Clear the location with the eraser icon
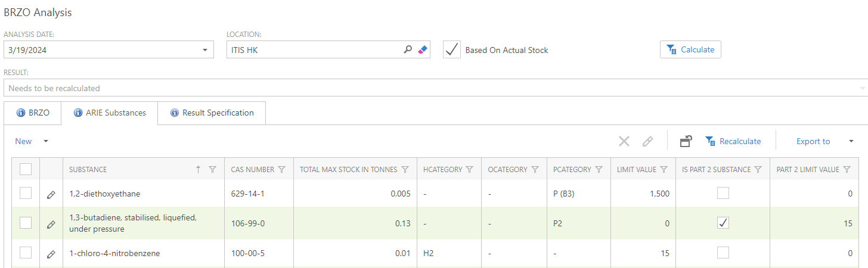868x268 pixels. [x=423, y=50]
